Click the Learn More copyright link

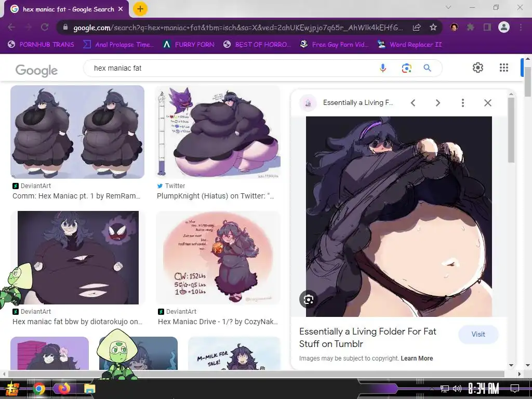417,358
